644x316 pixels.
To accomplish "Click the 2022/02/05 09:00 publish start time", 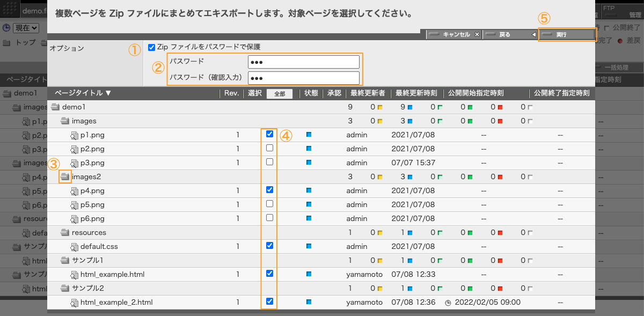I will tap(488, 303).
